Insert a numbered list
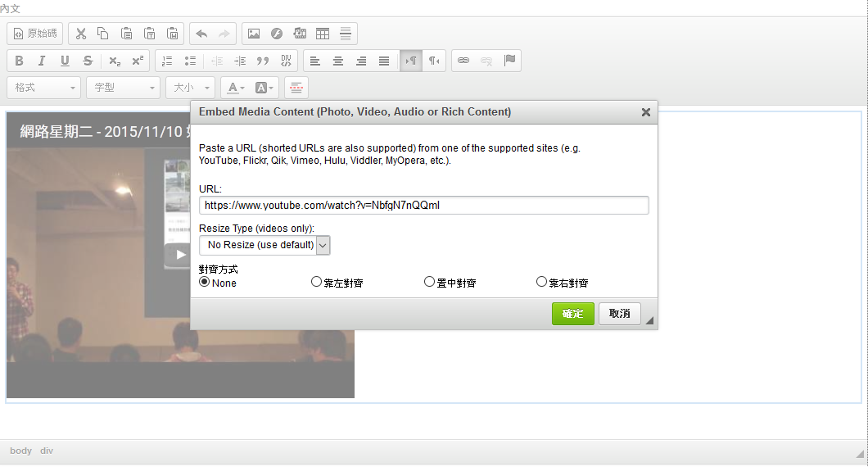This screenshot has width=868, height=467. click(x=167, y=61)
